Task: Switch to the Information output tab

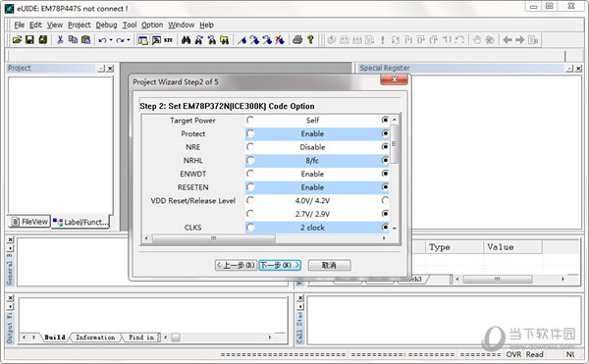Action: [95, 338]
